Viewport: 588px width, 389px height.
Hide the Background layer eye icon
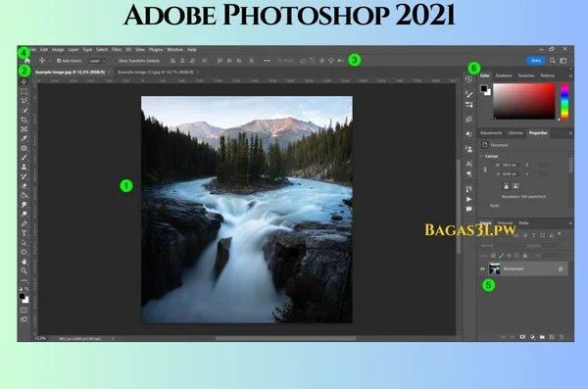click(x=482, y=268)
